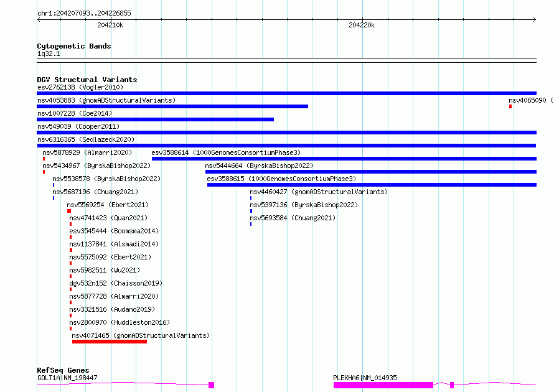Click red marker under nsv2800970 (Huddleston2016)

[71, 329]
